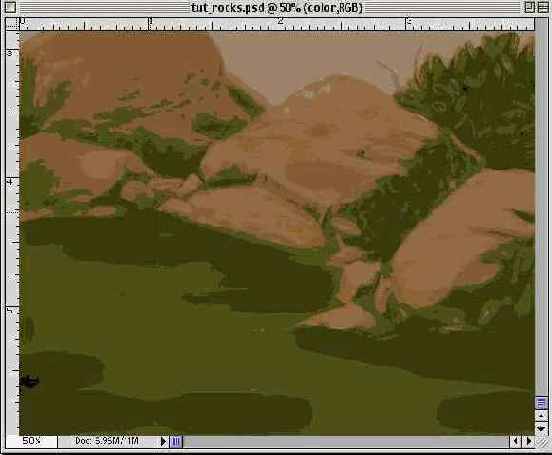
Task: Click the scroll down arrow
Action: click(541, 429)
